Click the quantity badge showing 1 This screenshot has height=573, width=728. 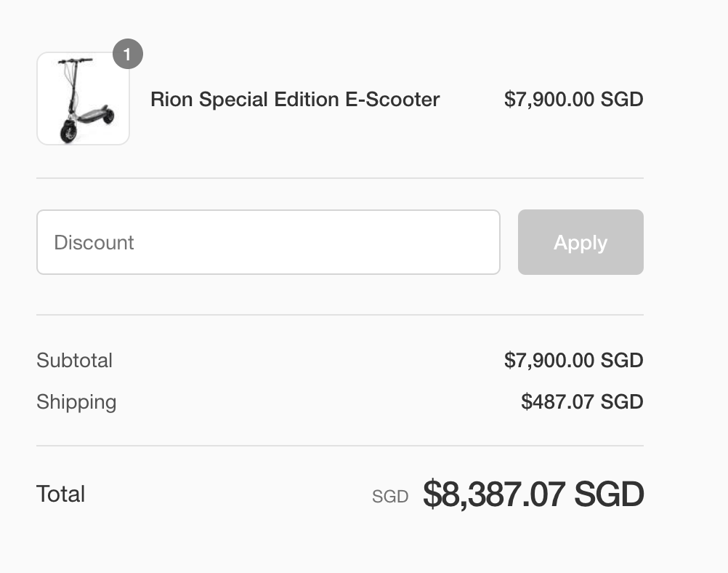(x=128, y=54)
